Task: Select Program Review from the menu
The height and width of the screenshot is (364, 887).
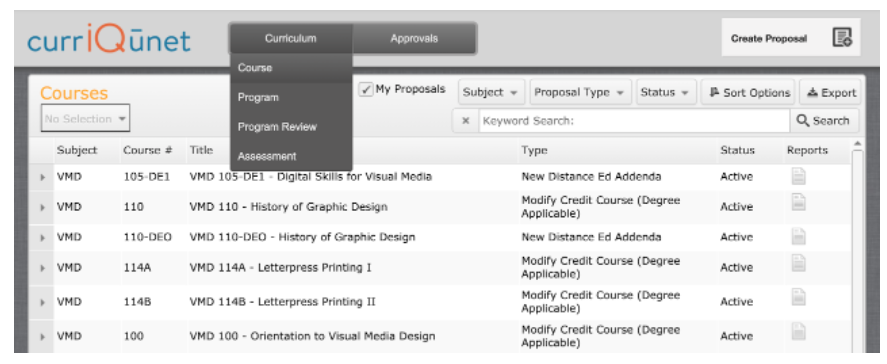Action: pos(291,127)
